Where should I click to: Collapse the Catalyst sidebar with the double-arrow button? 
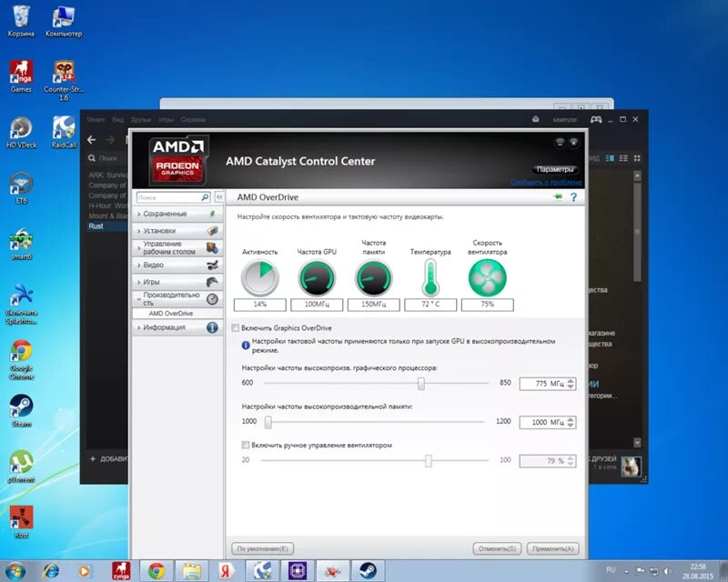click(219, 197)
